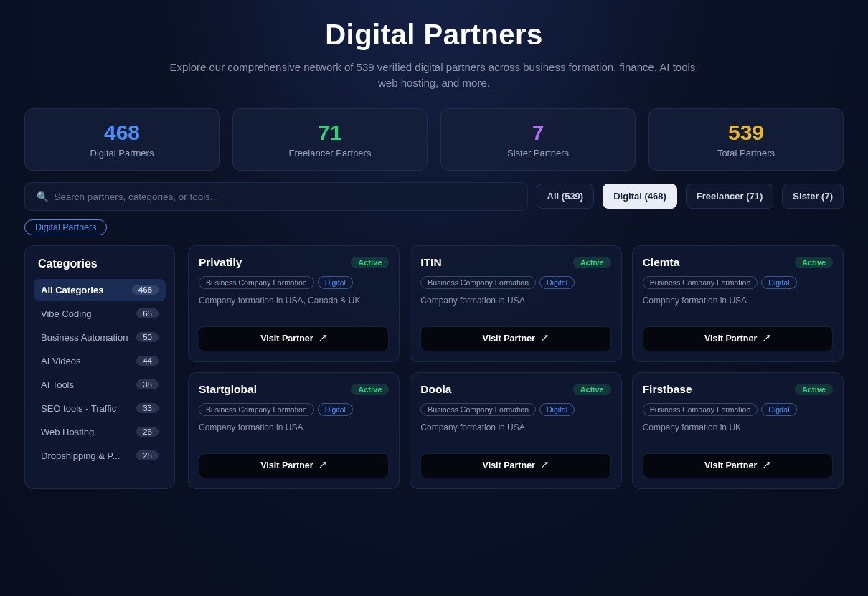Click 'Company formation in UK' description
Viewport: 868px width, 596px height.
click(x=692, y=427)
